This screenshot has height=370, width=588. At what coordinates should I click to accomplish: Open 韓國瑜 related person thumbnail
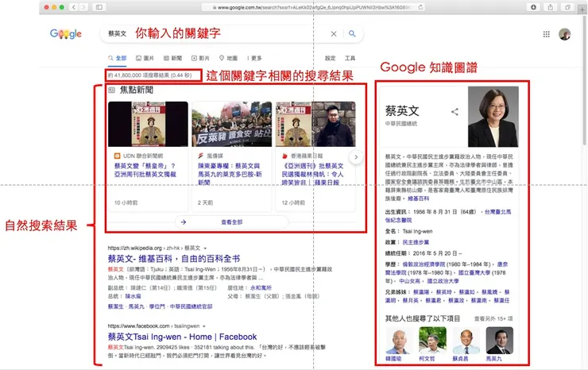[x=397, y=341]
